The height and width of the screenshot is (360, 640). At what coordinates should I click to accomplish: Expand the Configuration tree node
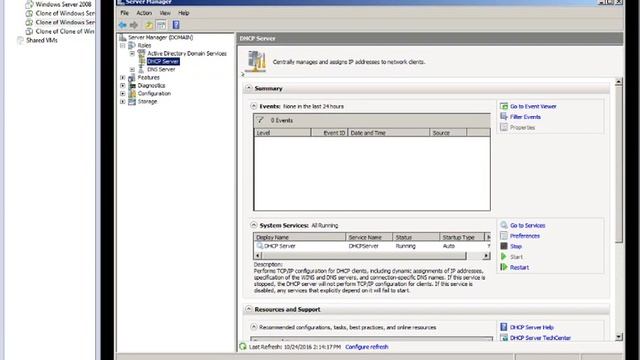coord(123,93)
